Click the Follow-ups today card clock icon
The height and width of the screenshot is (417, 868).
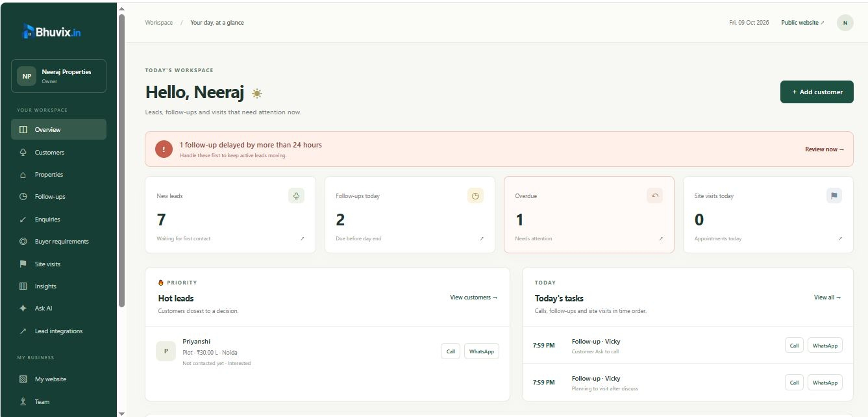click(x=475, y=196)
